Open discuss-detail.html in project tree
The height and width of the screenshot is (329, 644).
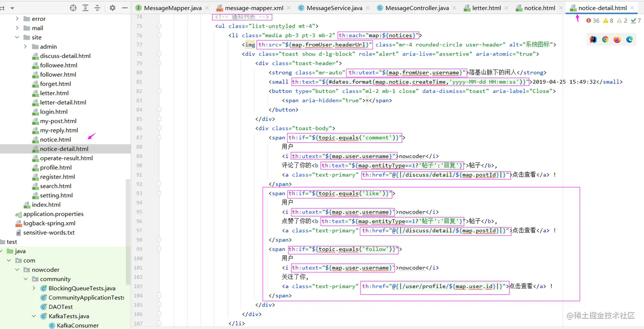pos(65,56)
